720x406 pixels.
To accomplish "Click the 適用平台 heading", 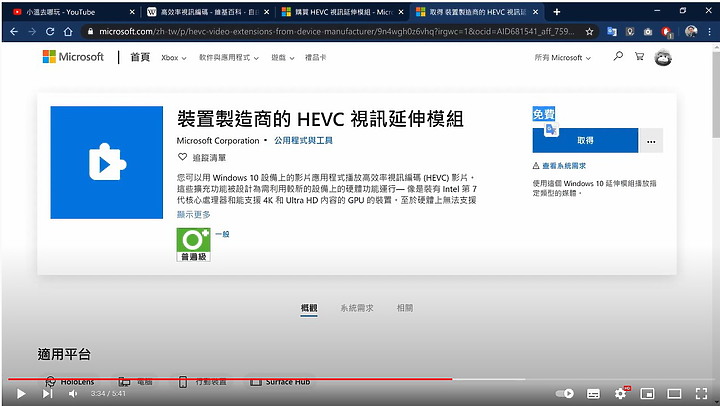I will [x=64, y=354].
